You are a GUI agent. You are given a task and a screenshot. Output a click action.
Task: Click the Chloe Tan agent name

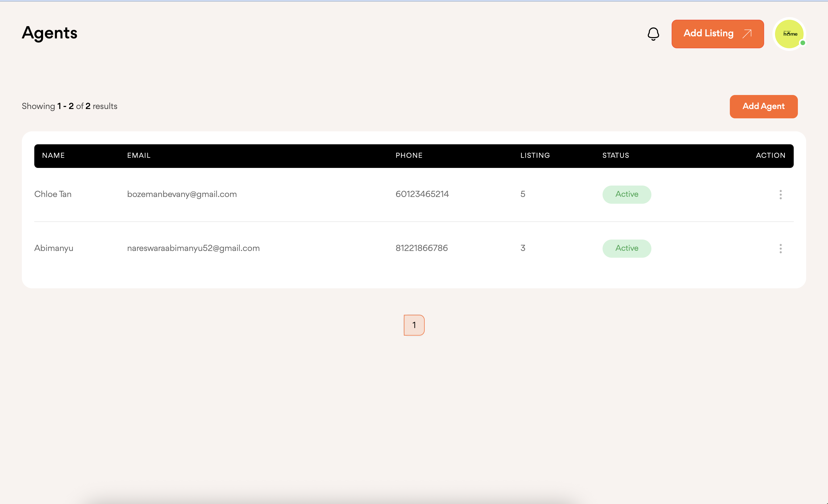tap(53, 194)
